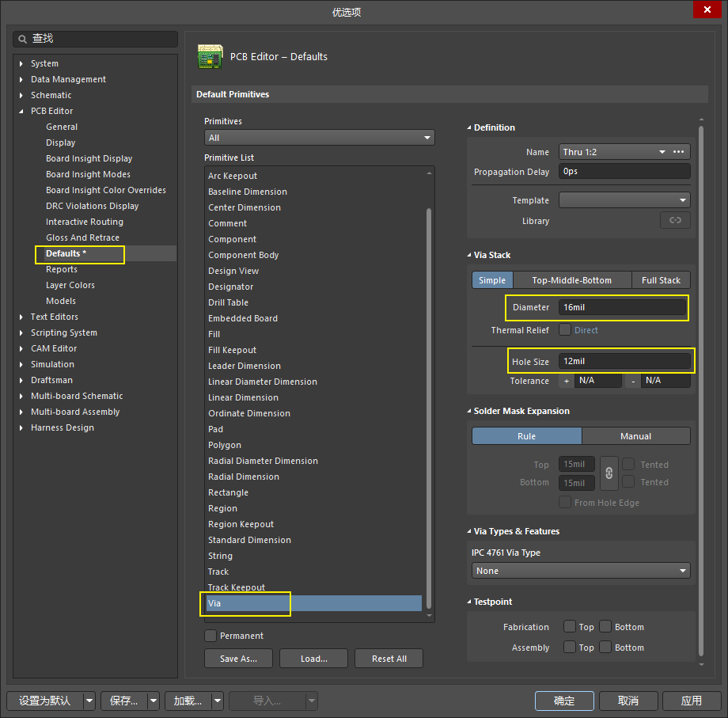Switch to Top-Middle-Bottom via stack tab

571,280
